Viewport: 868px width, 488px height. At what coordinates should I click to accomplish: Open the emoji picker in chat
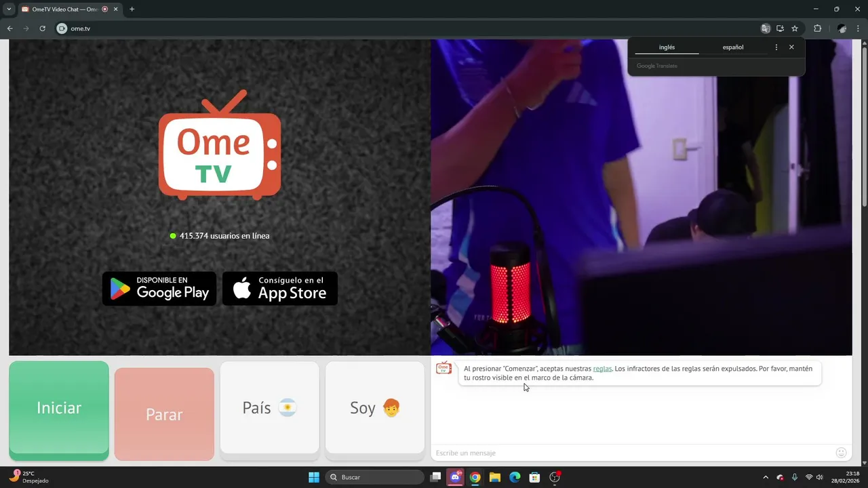[842, 453]
